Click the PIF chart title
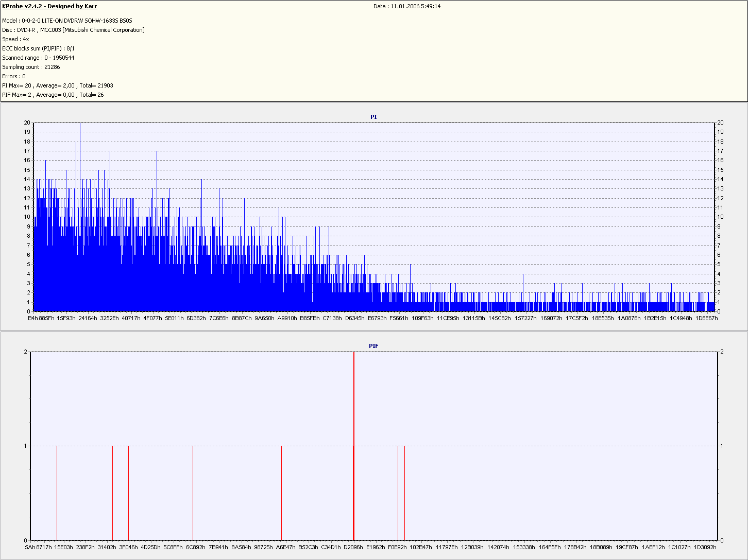748x560 pixels. click(x=373, y=346)
